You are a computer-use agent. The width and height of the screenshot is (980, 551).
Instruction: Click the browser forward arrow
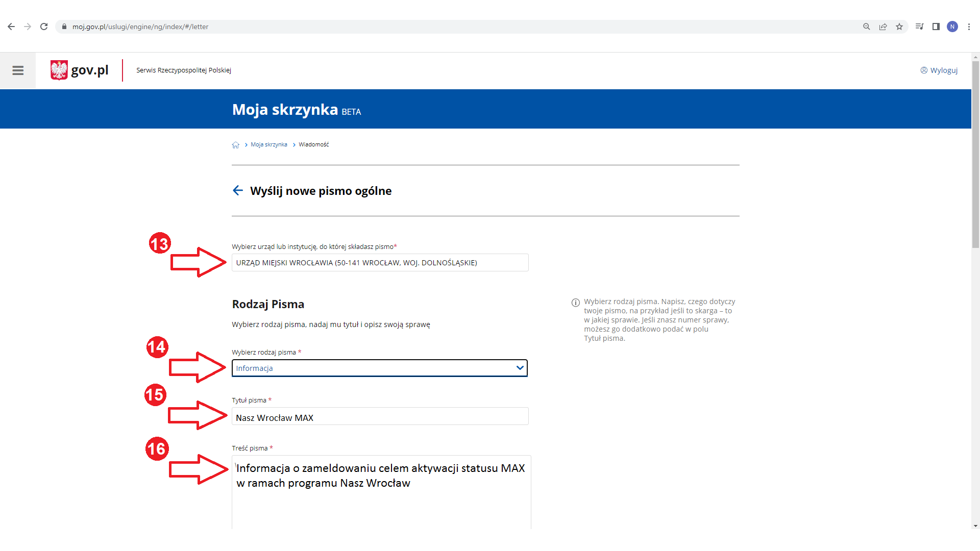28,27
